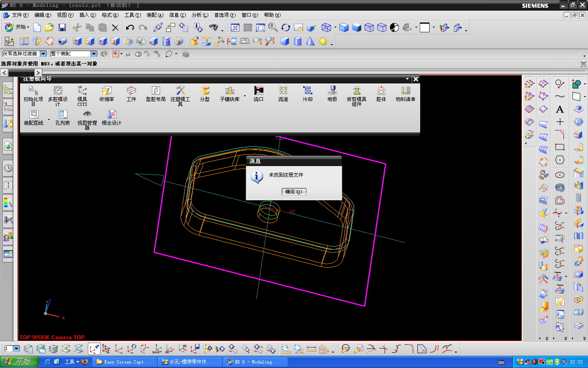Expand the work layer number dropdown

(16, 349)
